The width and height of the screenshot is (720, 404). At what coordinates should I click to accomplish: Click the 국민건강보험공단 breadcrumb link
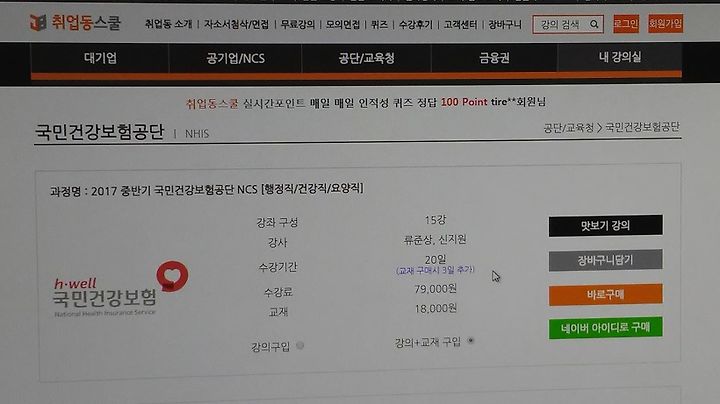tap(642, 127)
